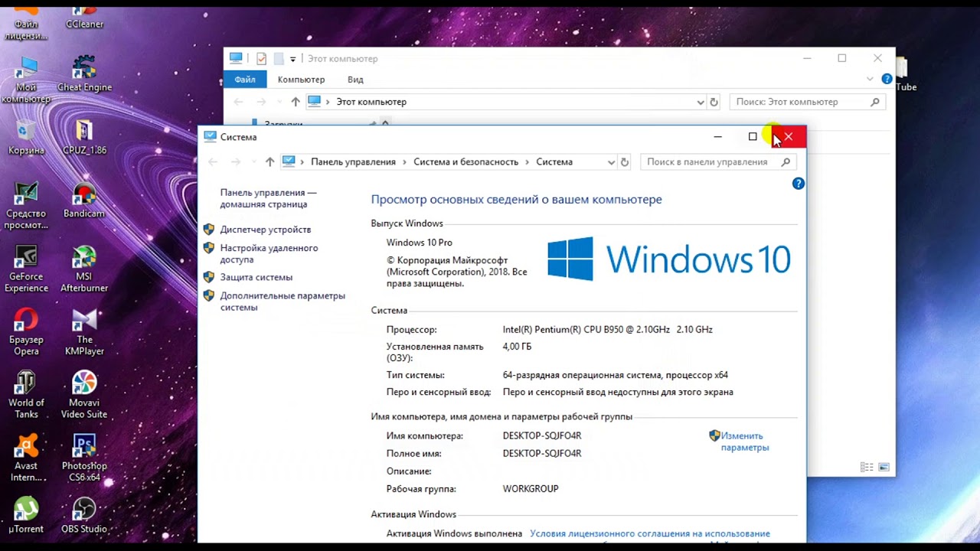Screen dimensions: 980x551
Task: Open World of Tanks shortcut
Action: coord(26,395)
